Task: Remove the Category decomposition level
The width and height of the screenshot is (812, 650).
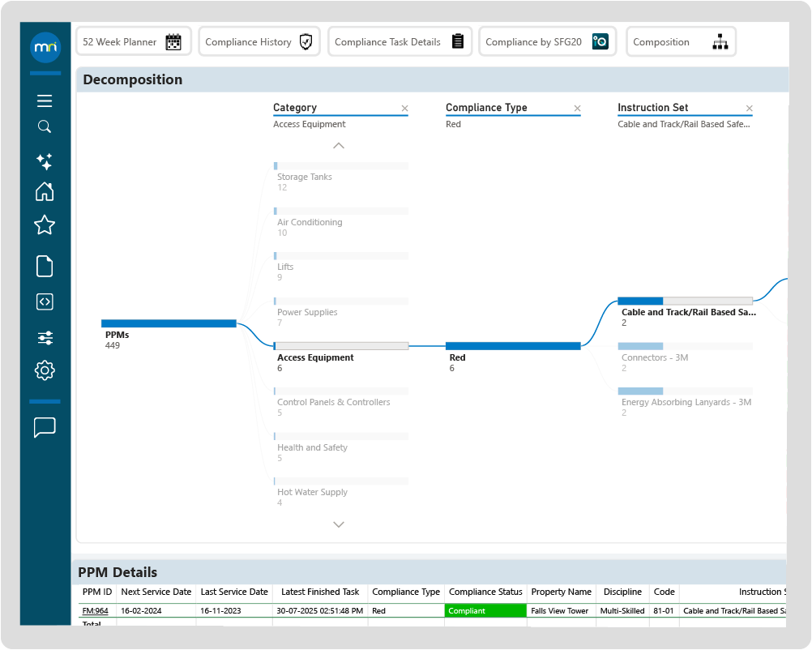Action: pyautogui.click(x=405, y=109)
